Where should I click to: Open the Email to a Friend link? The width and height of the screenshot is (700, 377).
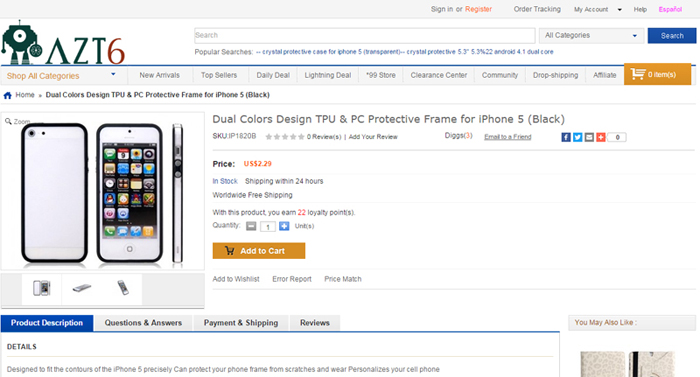point(508,137)
